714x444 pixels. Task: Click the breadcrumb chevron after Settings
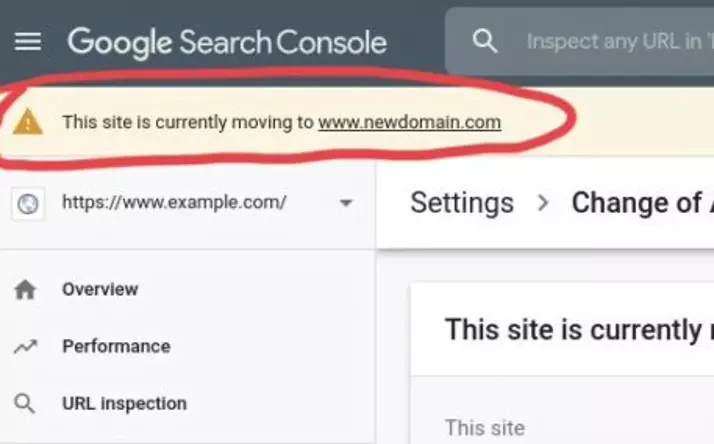(x=542, y=203)
